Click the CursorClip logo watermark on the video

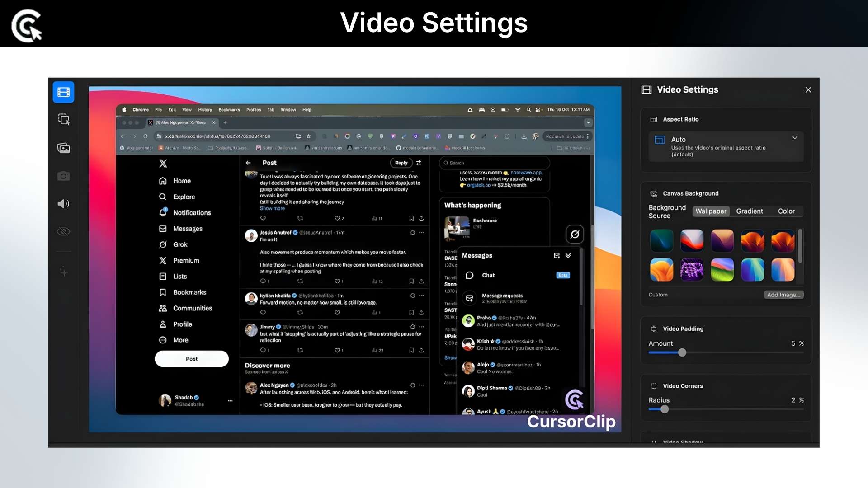click(573, 400)
